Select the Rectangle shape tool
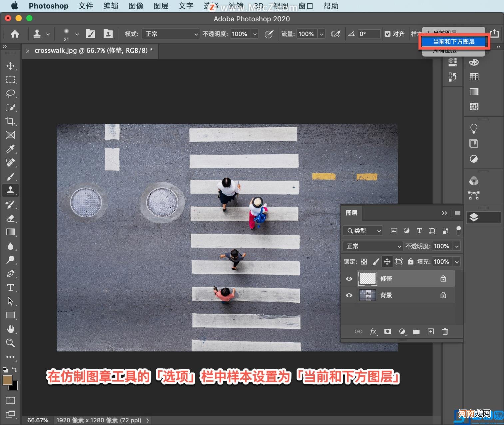This screenshot has height=425, width=504. click(10, 315)
